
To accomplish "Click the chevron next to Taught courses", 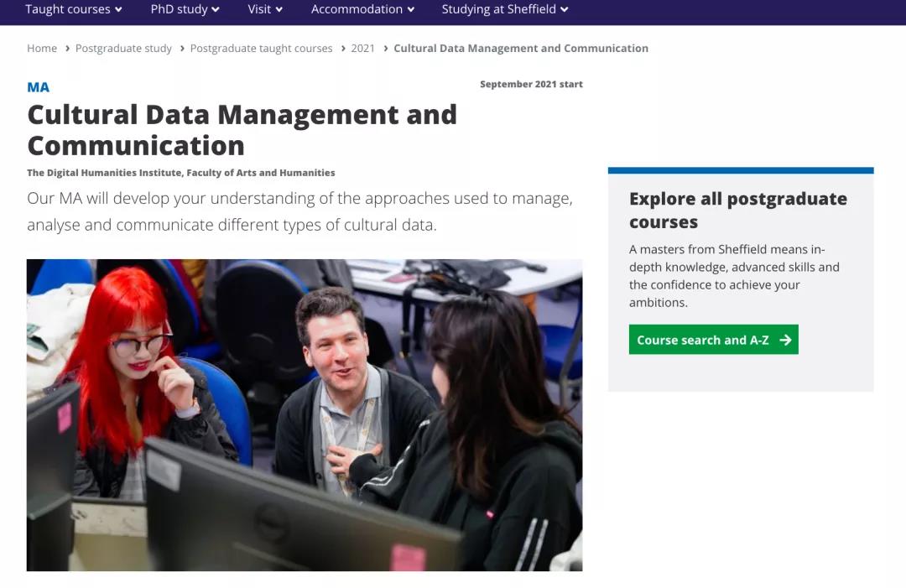I will 118,10.
